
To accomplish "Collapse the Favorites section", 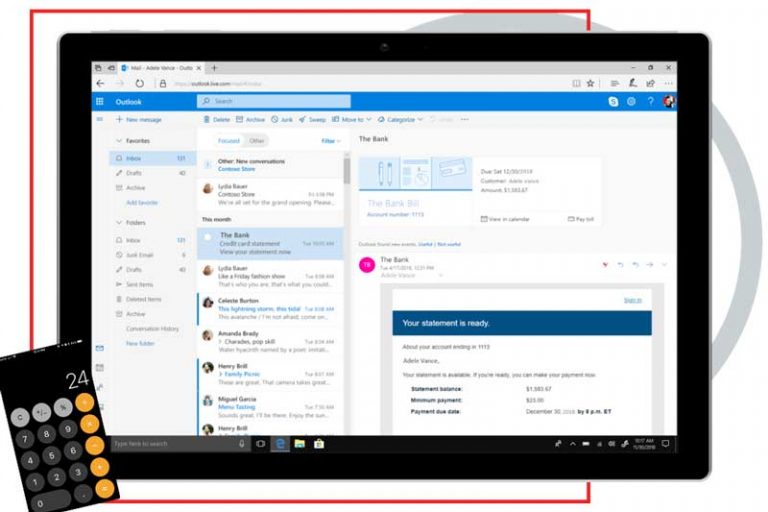I will [119, 141].
